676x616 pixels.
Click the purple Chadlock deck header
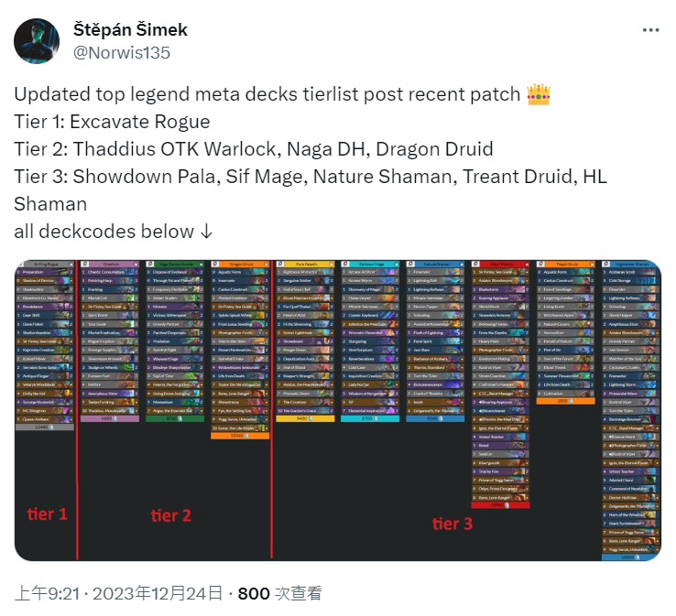click(x=110, y=264)
